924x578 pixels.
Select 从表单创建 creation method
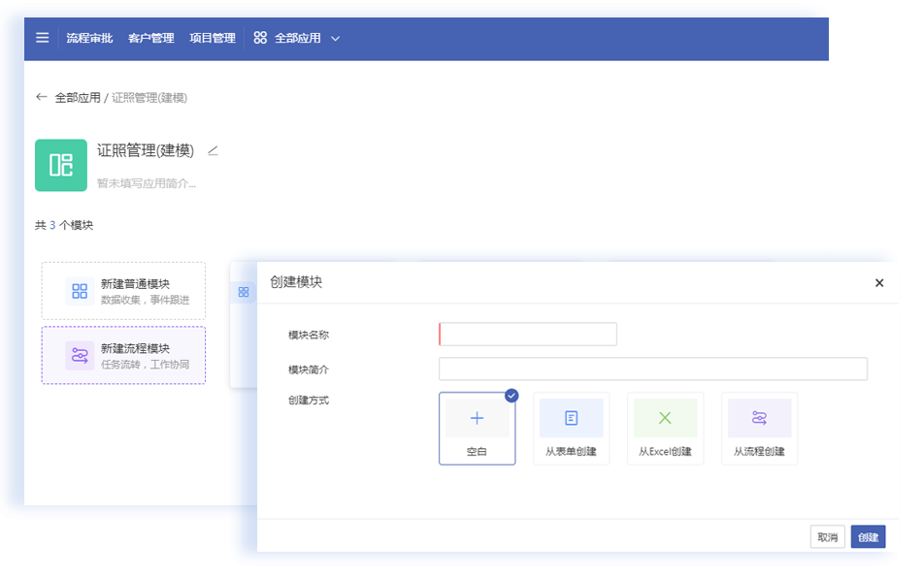[x=571, y=429]
